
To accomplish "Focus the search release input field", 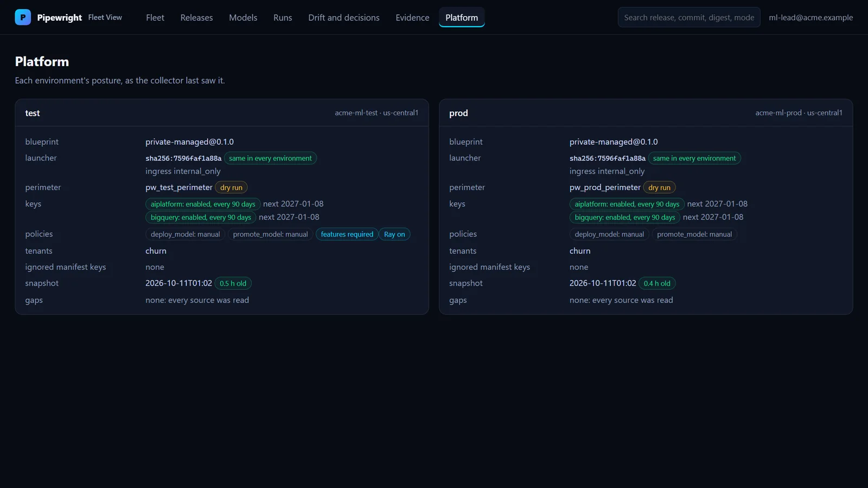I will (689, 17).
